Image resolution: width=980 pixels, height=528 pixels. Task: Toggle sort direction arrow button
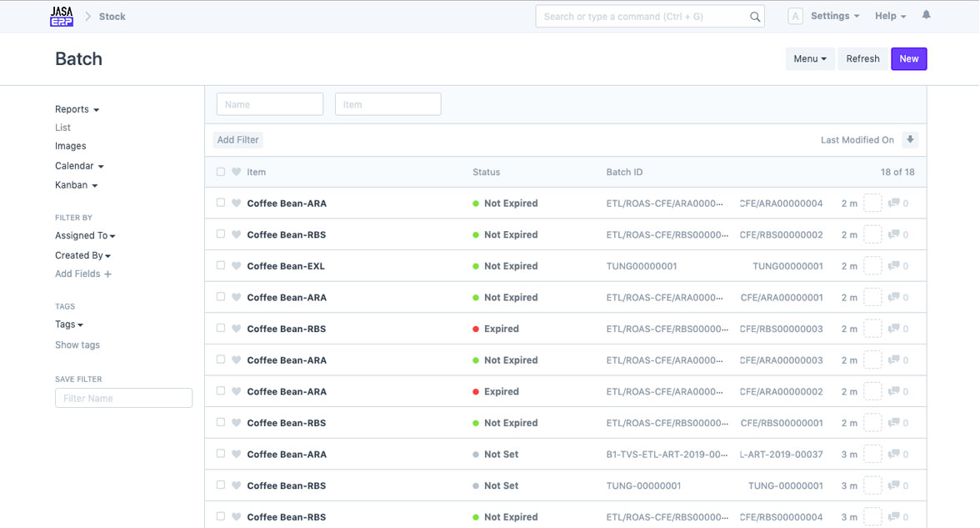point(910,140)
